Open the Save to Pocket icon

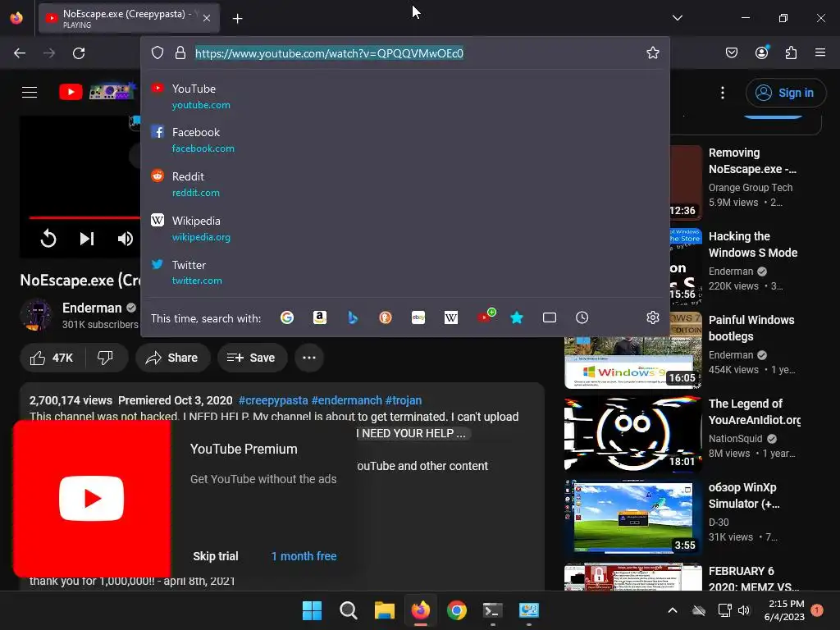click(x=731, y=52)
